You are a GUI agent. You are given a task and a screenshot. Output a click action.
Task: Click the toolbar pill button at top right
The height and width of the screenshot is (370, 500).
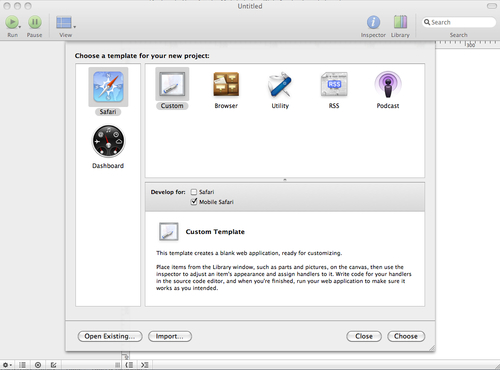(x=492, y=6)
